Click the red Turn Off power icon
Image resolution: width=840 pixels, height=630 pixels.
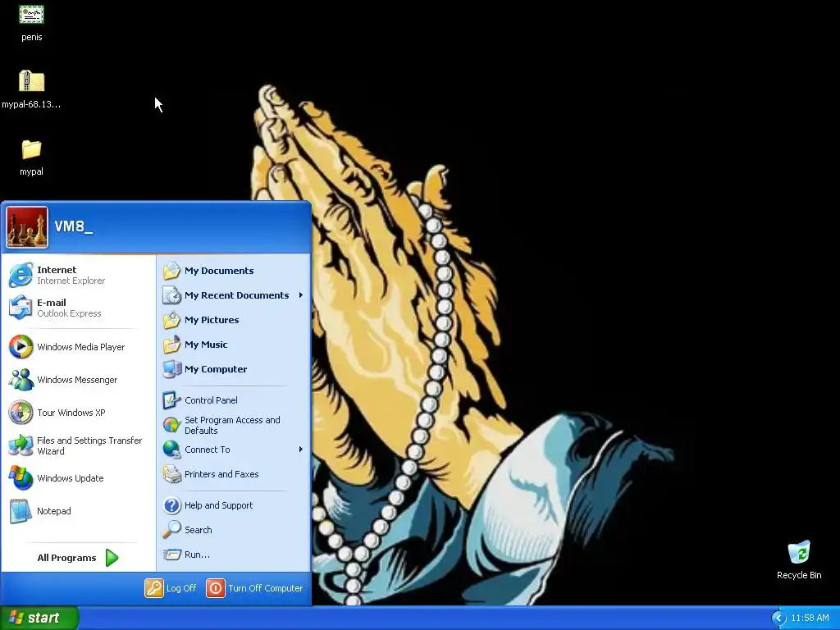pos(216,588)
